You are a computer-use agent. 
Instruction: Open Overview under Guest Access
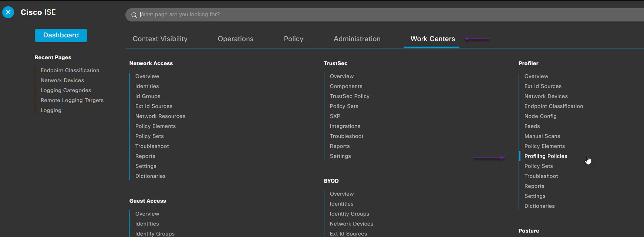coord(147,214)
